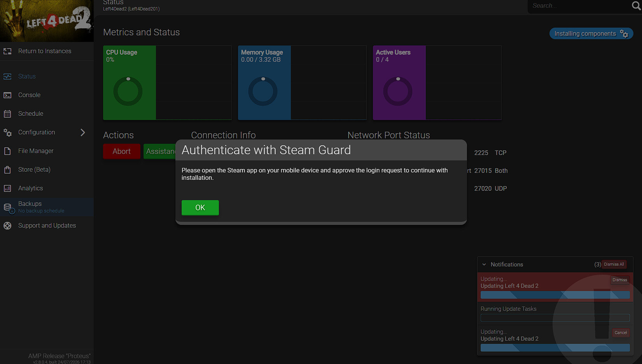The height and width of the screenshot is (364, 642).
Task: Confirm Steam Guard dialog with OK
Action: point(200,208)
